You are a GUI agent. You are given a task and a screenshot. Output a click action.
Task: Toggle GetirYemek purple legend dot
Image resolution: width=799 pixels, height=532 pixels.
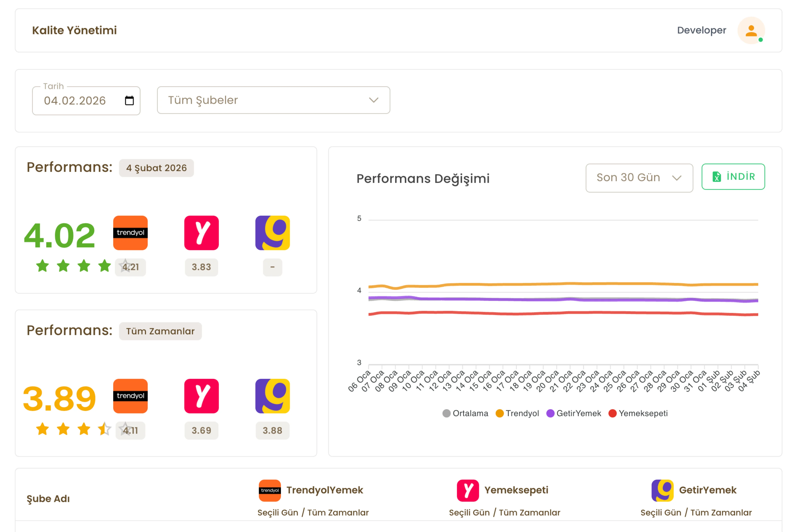tap(550, 413)
